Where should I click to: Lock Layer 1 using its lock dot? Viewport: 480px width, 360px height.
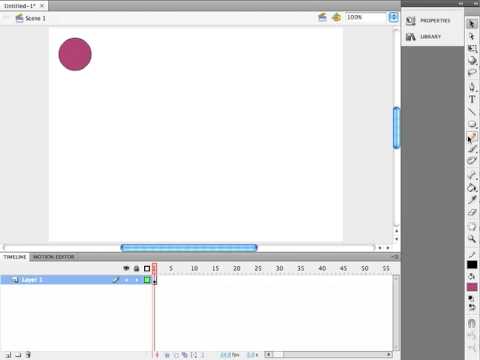[x=137, y=280]
